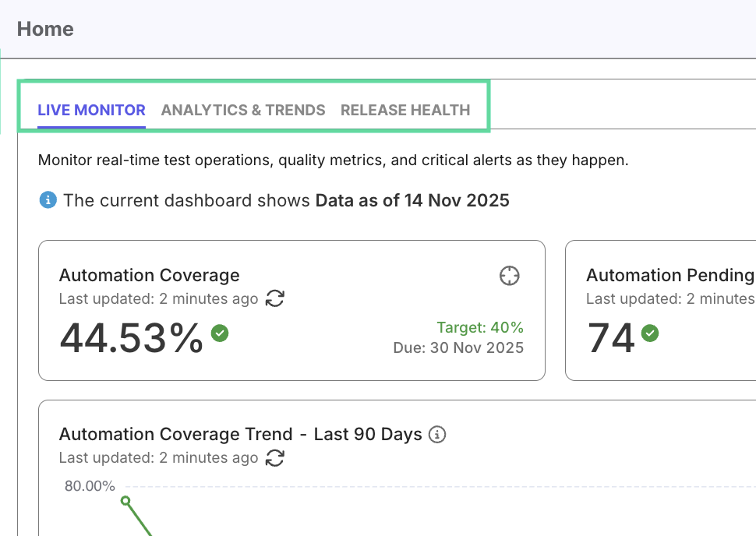The width and height of the screenshot is (756, 536).
Task: Click the 80.00% axis label on the chart
Action: [x=90, y=485]
